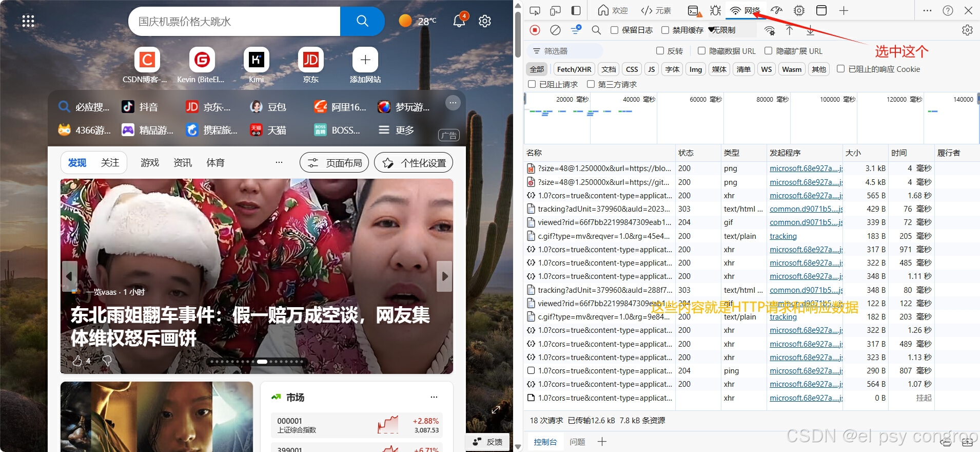Add more tools with the plus icon
The height and width of the screenshot is (452, 980).
point(844,10)
